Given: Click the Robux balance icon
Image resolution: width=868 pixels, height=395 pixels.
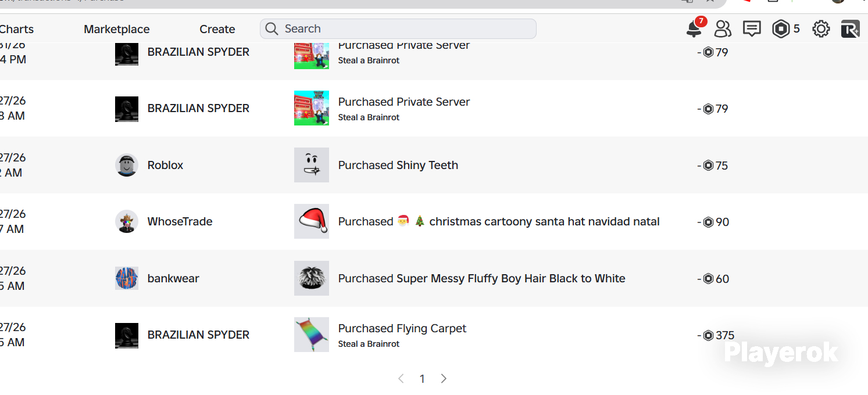Looking at the screenshot, I should [781, 28].
